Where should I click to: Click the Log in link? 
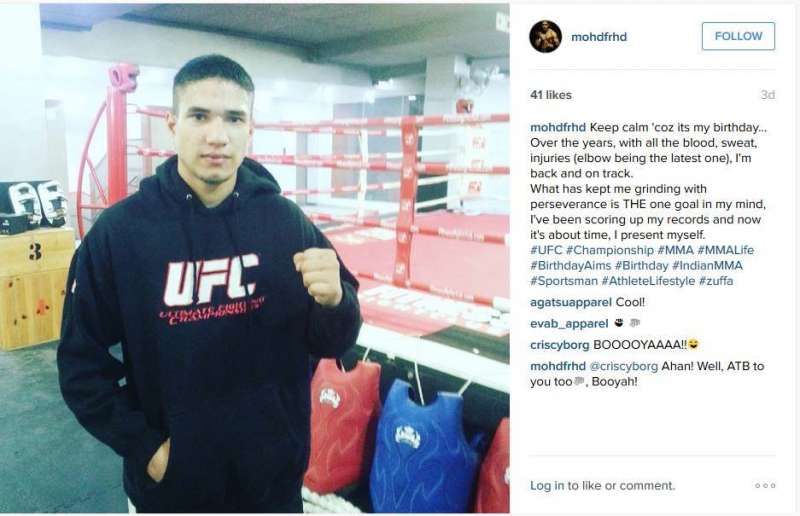click(x=547, y=485)
